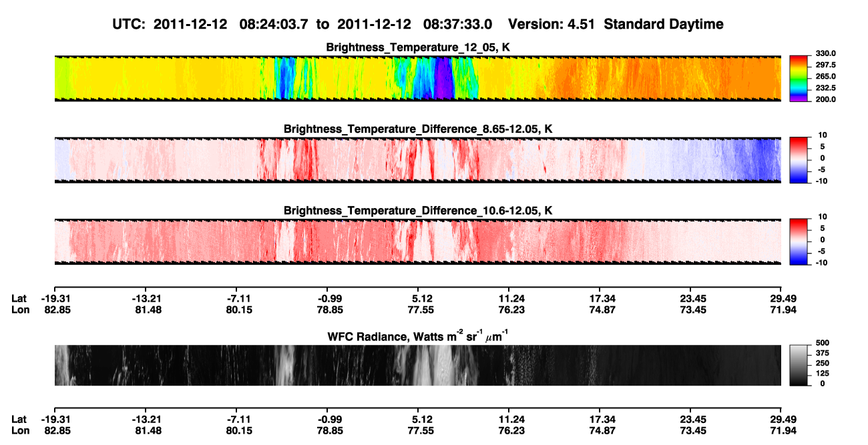Click the Standard Daytime label
This screenshot has height=445, width=868.
664,24
